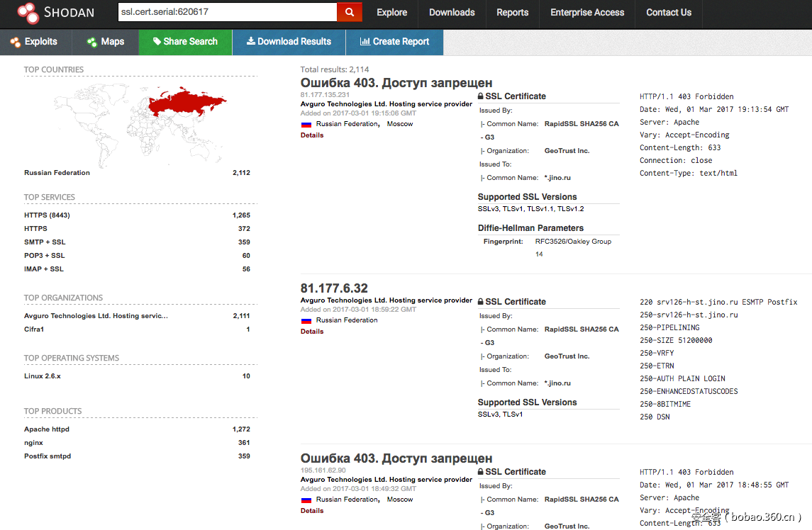The image size is (812, 530).
Task: Filter by HTTPS (8443) service
Action: click(x=47, y=215)
